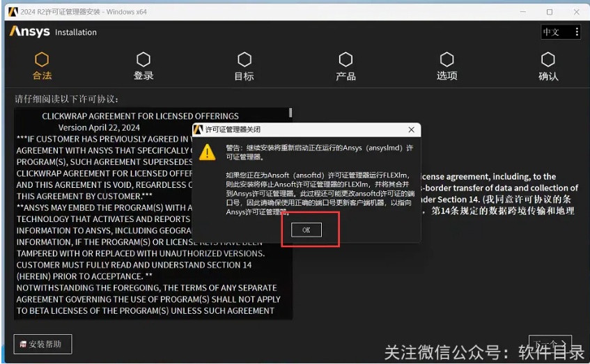Select the 目标 hexagon step icon
Viewport: 590px width, 364px height.
click(244, 60)
